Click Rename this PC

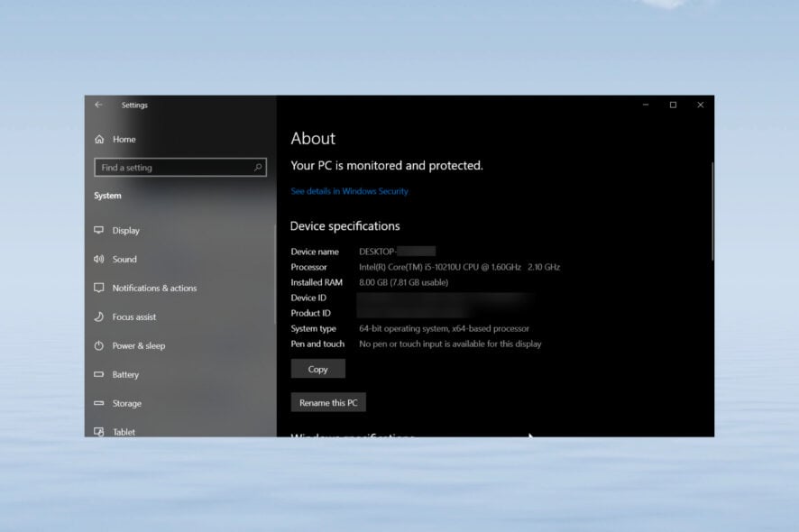[x=328, y=402]
